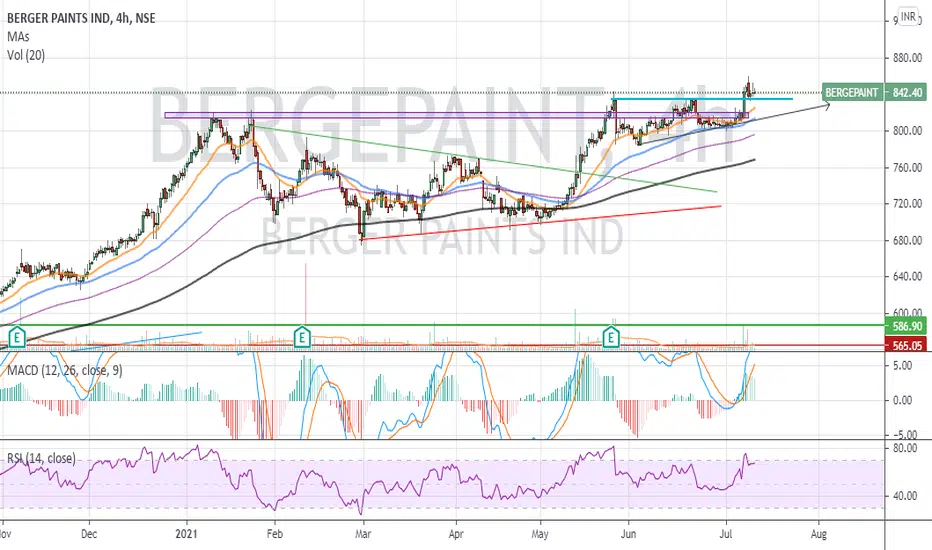Click the Apr label on time axis
Image resolution: width=932 pixels, height=550 pixels.
tap(456, 535)
